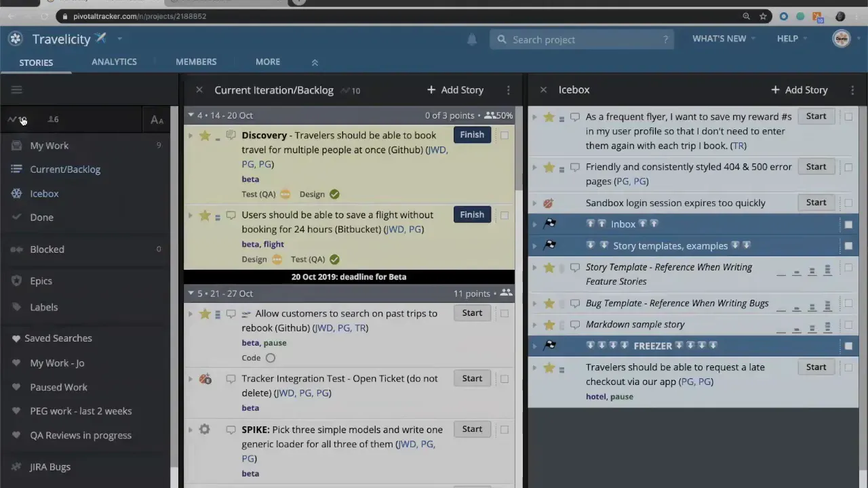This screenshot has width=868, height=488.
Task: Select the FREEZER section checkbox
Action: pyautogui.click(x=848, y=346)
